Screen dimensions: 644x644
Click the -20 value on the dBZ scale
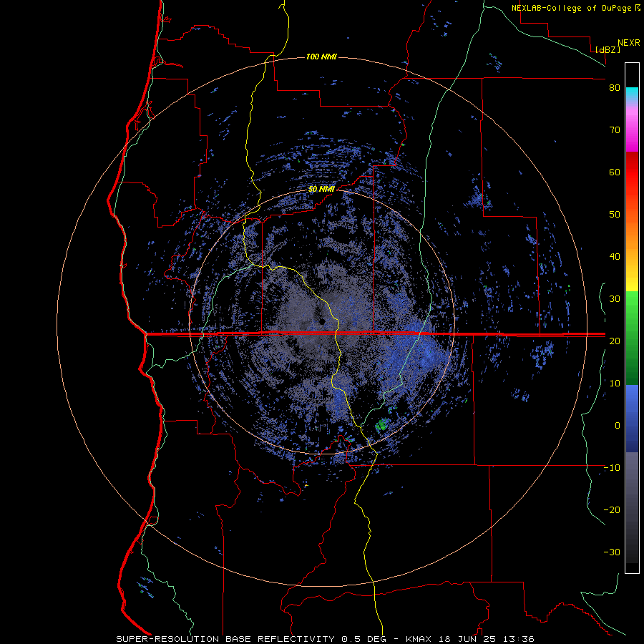[612, 509]
